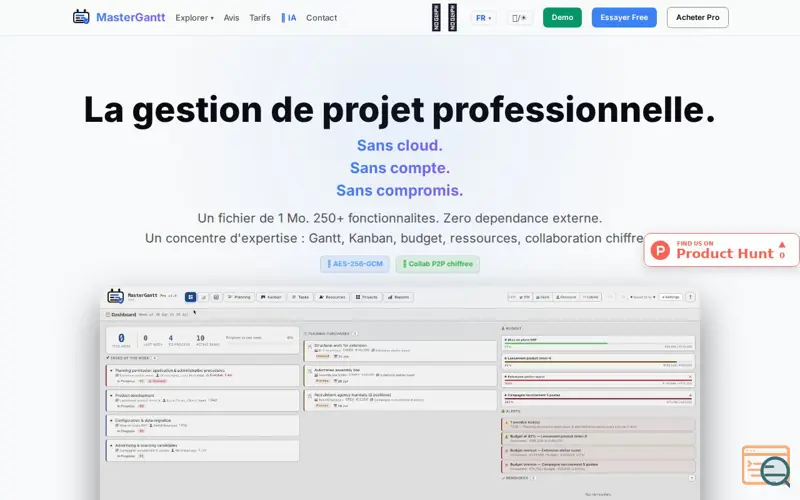
Task: Open the Find us on Product Hunt badge
Action: point(721,250)
